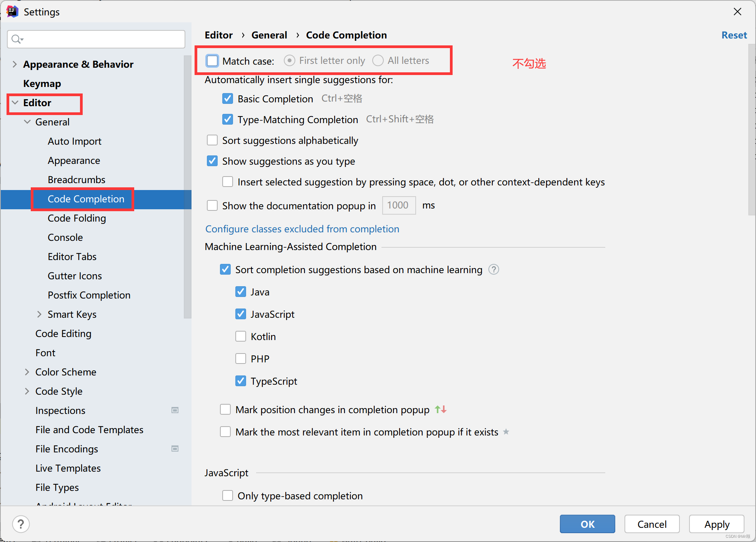Click the search magnifier icon in settings
756x542 pixels.
point(17,39)
